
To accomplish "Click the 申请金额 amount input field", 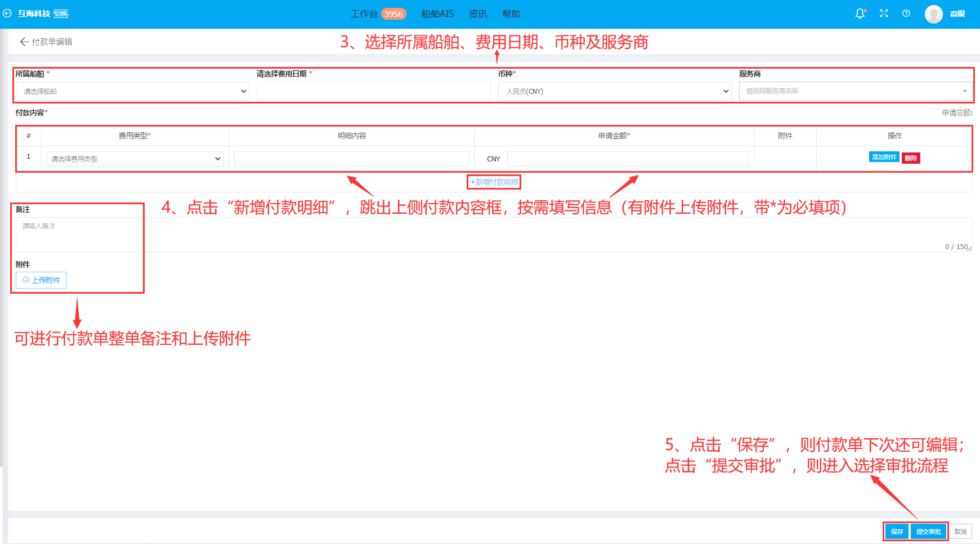I will click(x=628, y=159).
